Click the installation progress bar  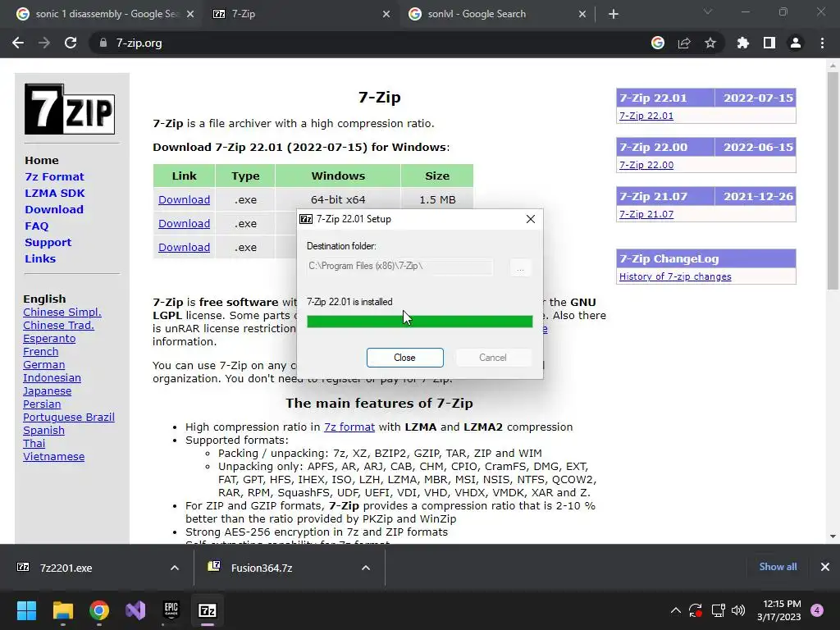pyautogui.click(x=419, y=322)
